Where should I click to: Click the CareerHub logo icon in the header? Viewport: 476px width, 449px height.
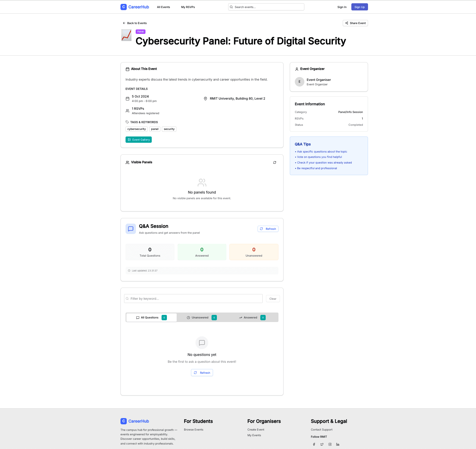click(x=123, y=7)
